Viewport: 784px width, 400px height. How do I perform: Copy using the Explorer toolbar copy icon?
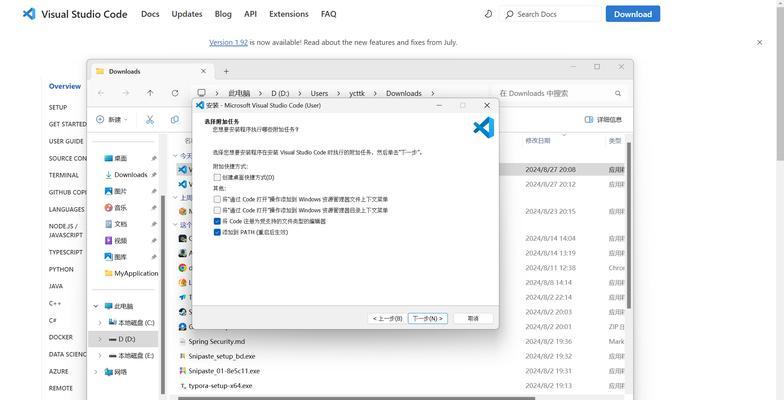[174, 120]
